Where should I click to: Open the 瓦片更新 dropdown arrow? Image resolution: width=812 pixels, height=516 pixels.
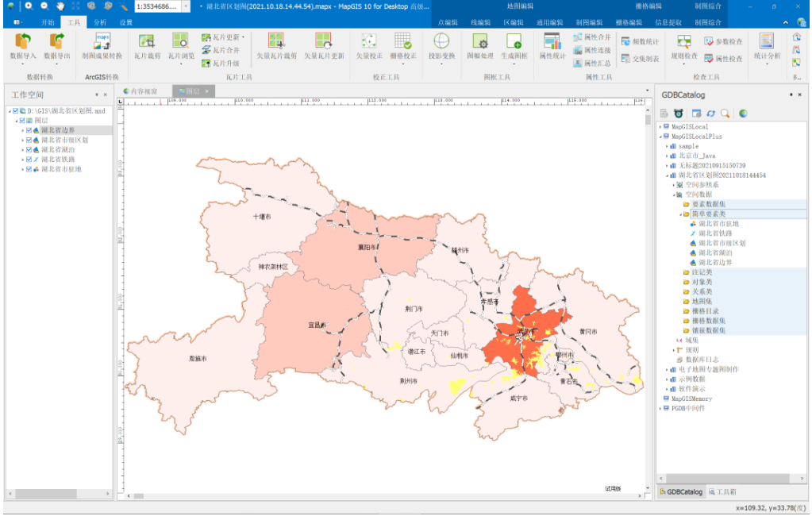point(243,37)
